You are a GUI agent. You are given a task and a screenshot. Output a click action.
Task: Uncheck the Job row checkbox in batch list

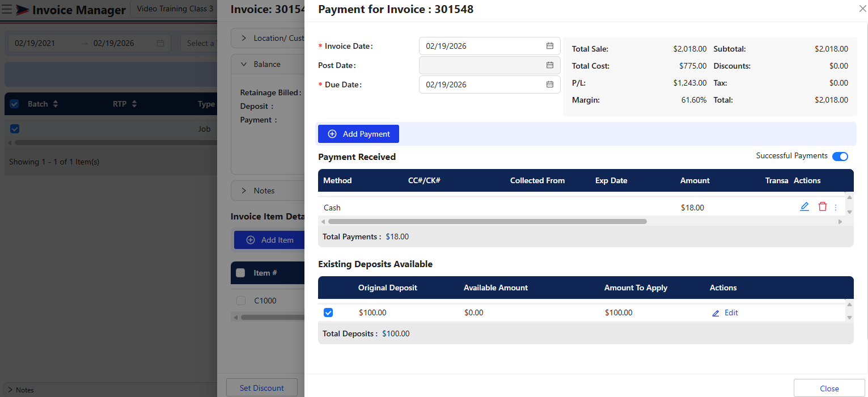click(x=15, y=129)
